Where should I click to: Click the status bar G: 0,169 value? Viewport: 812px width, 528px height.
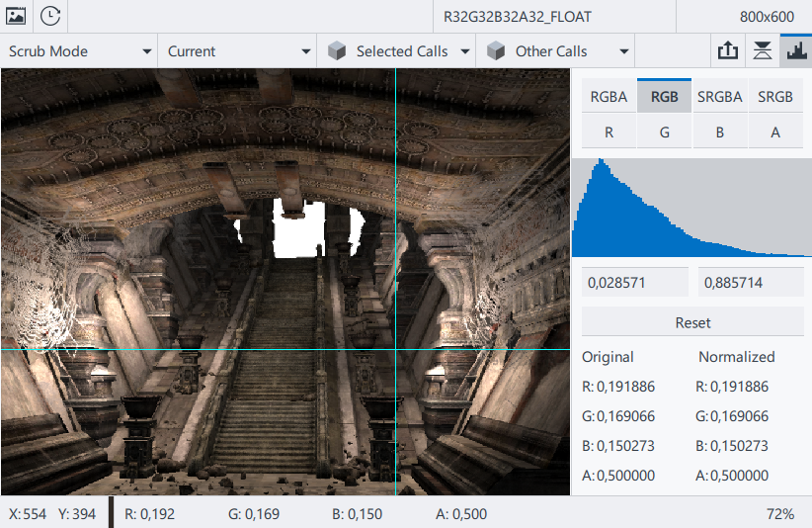click(x=254, y=514)
